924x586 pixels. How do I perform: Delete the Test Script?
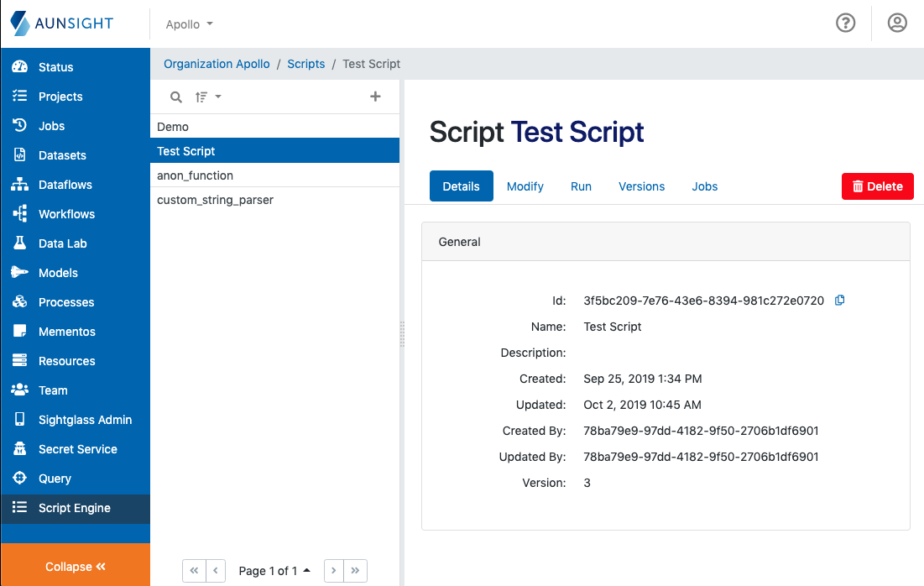tap(877, 186)
